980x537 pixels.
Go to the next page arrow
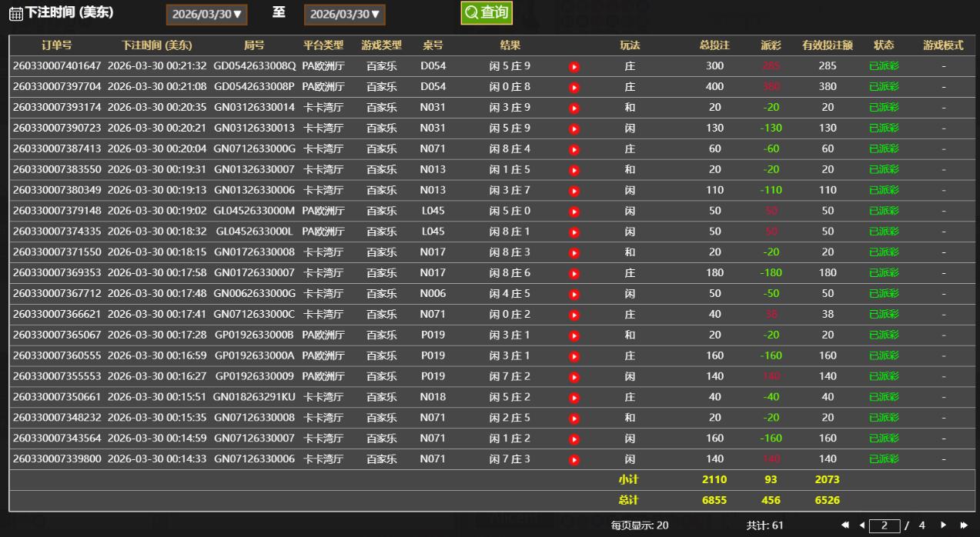(x=943, y=525)
